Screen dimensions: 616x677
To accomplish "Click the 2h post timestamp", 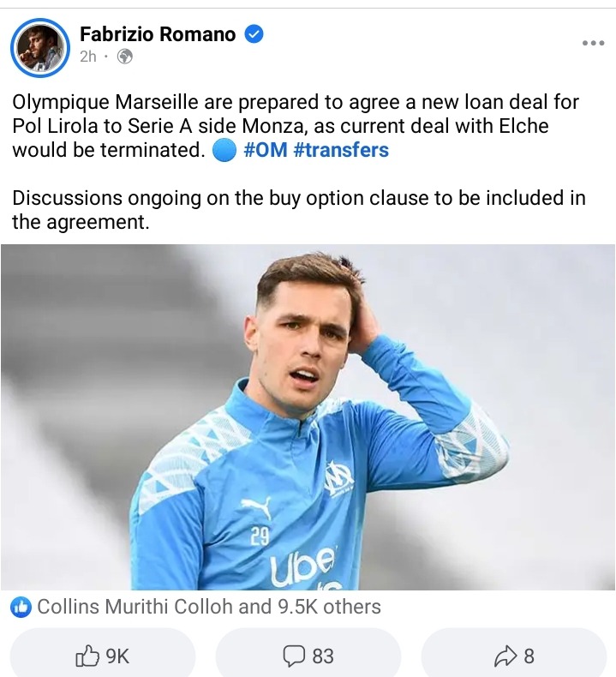I will tap(88, 57).
